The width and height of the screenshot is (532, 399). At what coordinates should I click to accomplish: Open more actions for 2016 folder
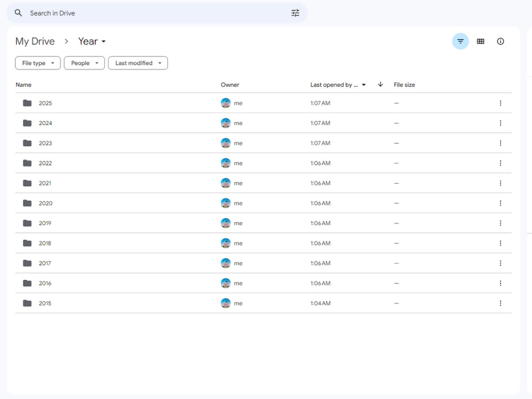point(500,284)
